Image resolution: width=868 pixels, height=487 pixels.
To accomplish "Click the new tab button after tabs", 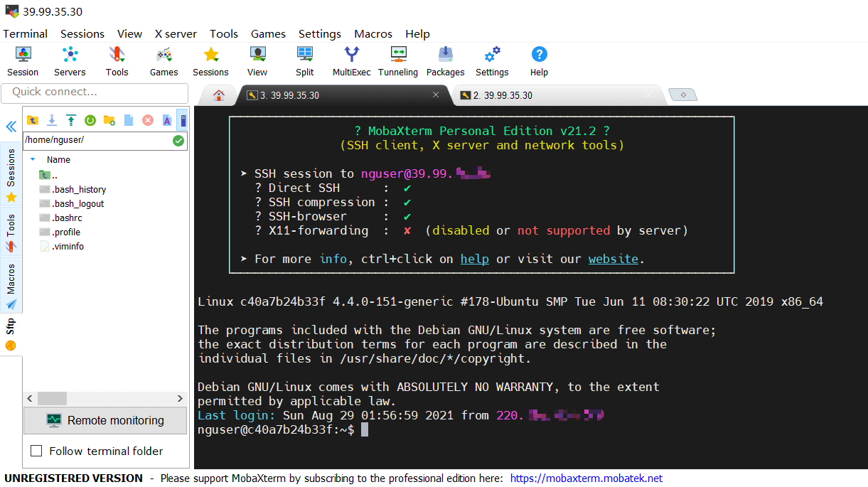I will (x=683, y=95).
